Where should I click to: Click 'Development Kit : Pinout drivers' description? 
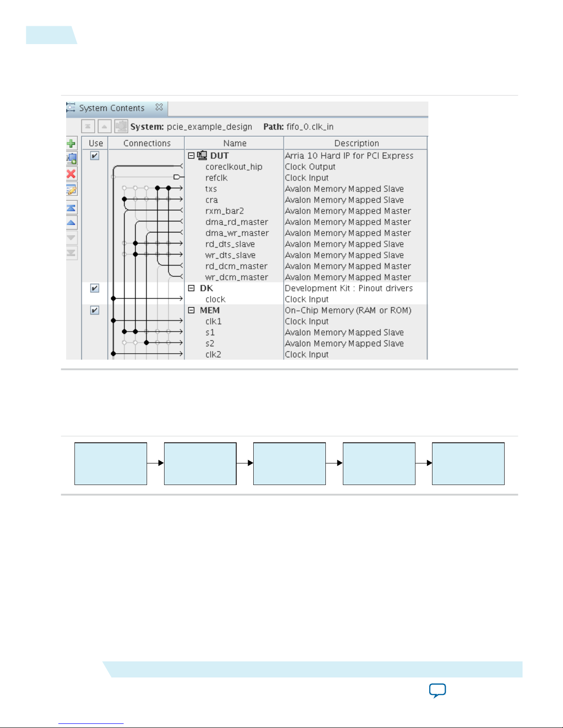348,288
